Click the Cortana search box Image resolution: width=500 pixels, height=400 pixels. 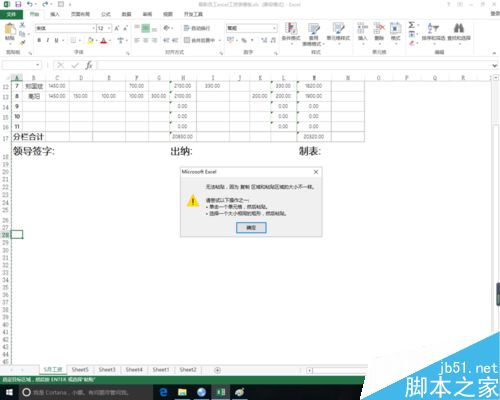click(x=86, y=392)
